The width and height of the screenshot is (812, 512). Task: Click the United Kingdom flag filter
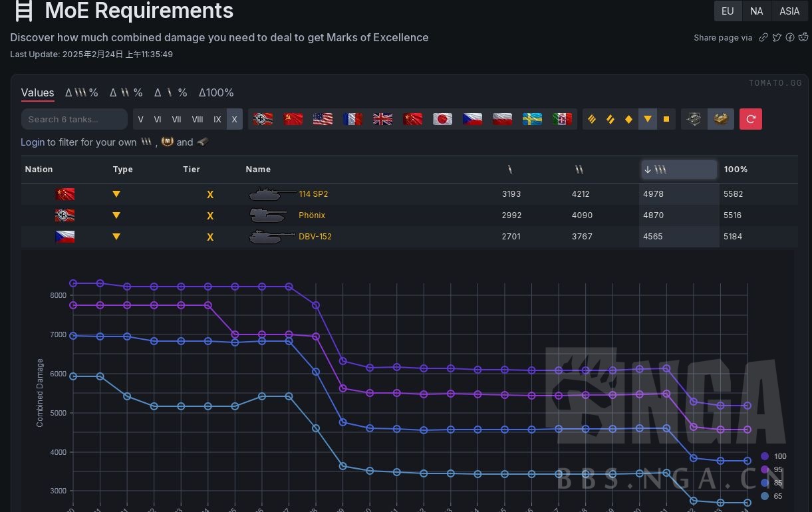382,119
